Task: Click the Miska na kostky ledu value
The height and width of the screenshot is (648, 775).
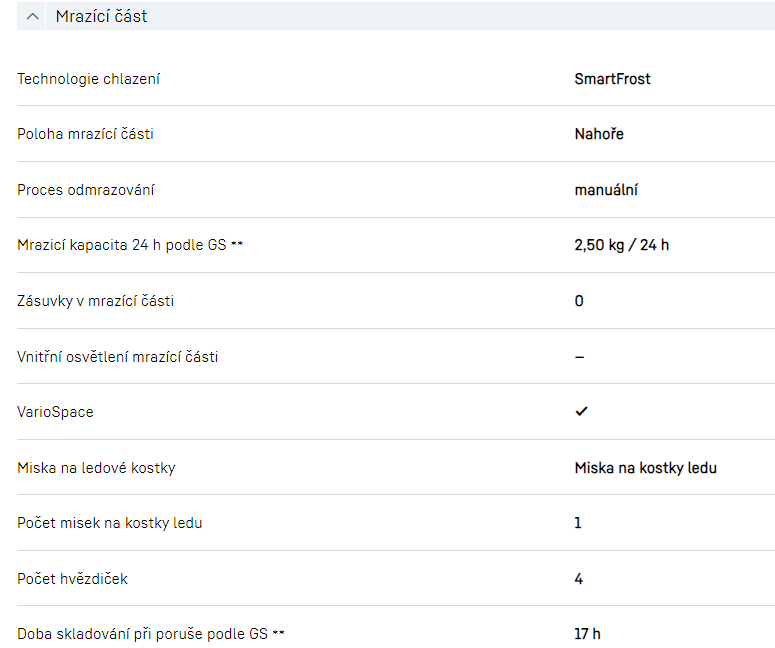Action: (645, 467)
